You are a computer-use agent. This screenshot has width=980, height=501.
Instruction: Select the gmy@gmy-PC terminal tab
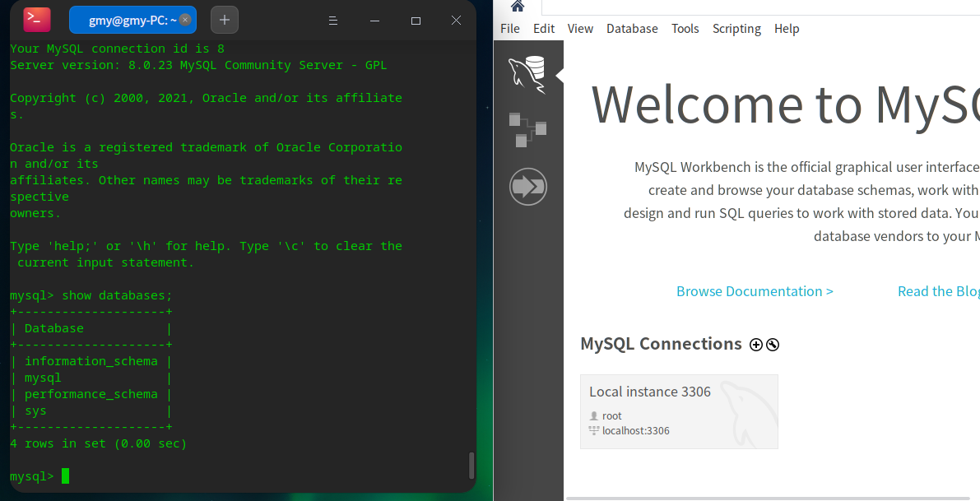tap(132, 20)
